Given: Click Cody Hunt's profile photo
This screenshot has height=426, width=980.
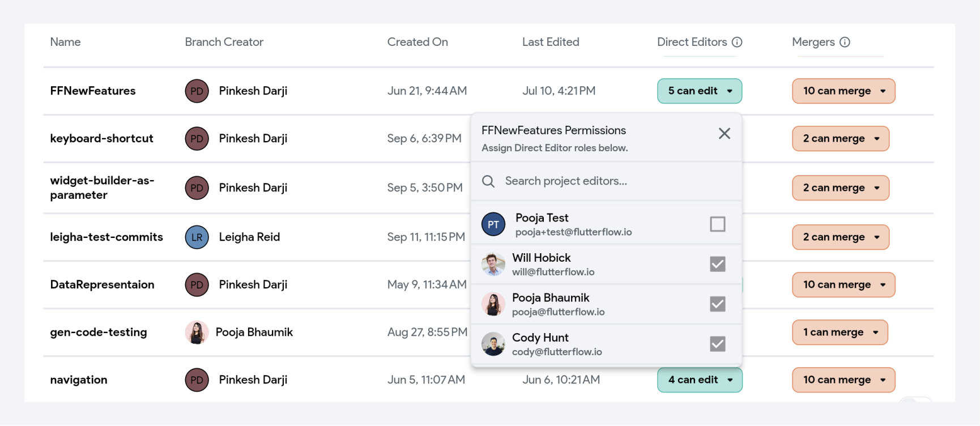Looking at the screenshot, I should [493, 344].
